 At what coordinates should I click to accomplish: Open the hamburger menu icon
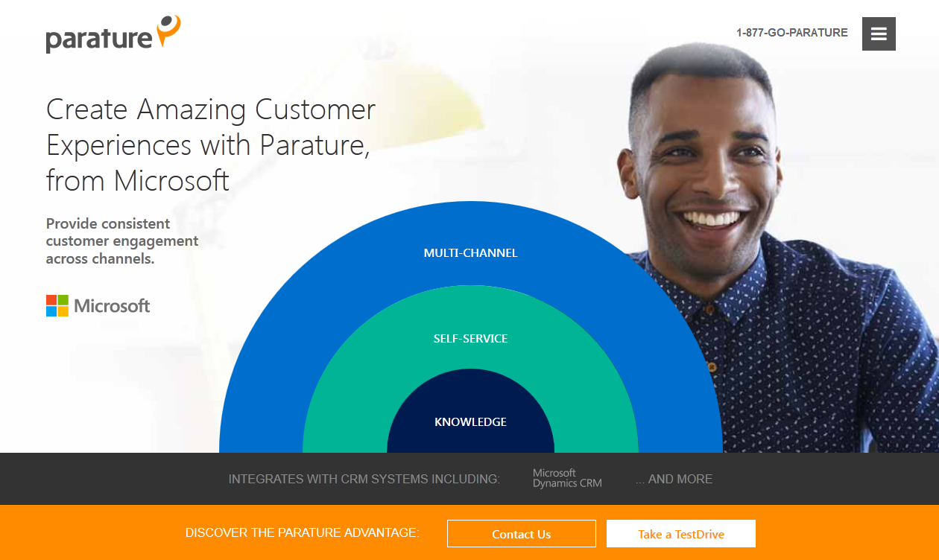click(x=879, y=34)
